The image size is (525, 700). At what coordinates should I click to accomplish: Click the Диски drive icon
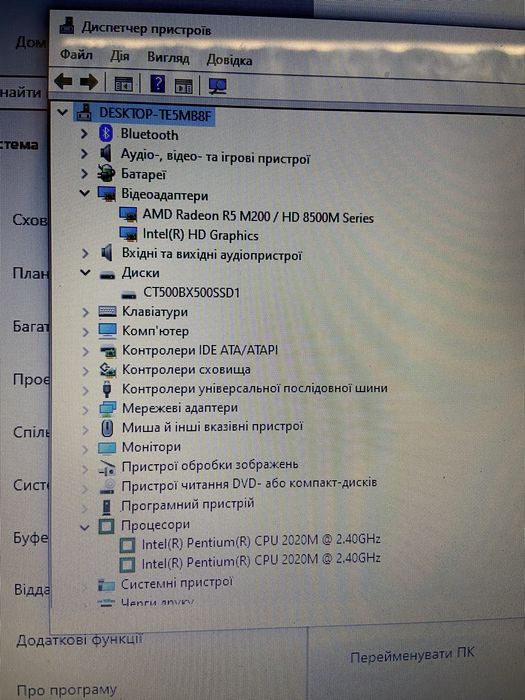tap(107, 275)
